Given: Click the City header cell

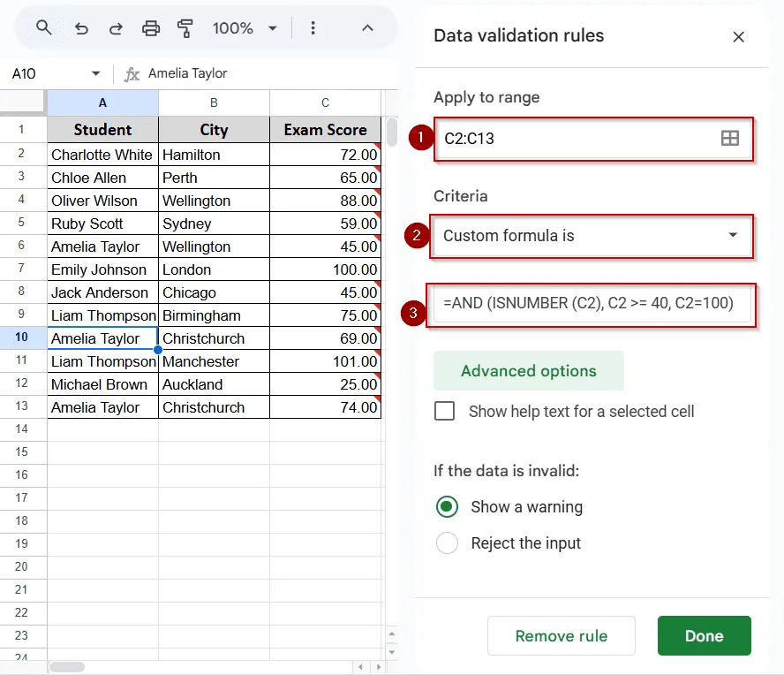Looking at the screenshot, I should tap(214, 130).
